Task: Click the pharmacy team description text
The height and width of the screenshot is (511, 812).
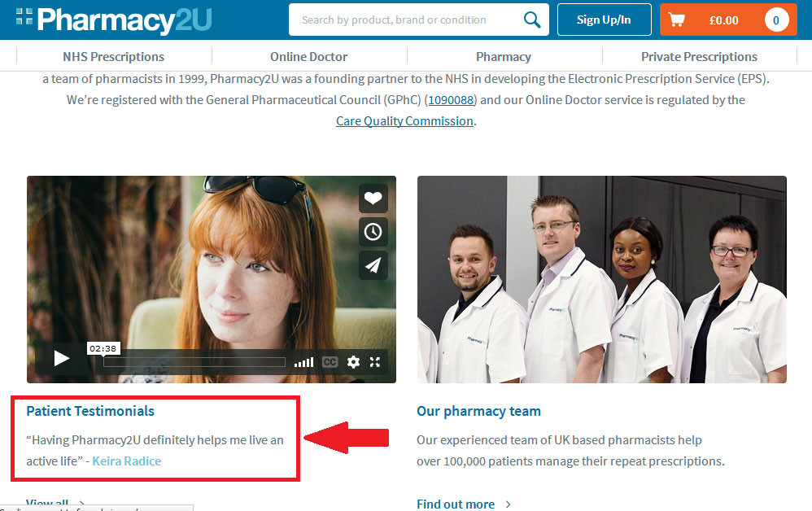Action: click(x=570, y=451)
